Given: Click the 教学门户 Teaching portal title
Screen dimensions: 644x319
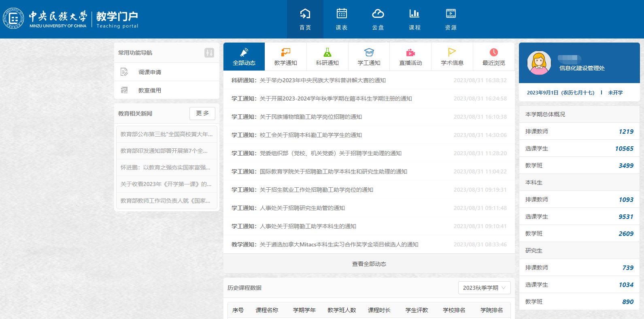Looking at the screenshot, I should 117,19.
